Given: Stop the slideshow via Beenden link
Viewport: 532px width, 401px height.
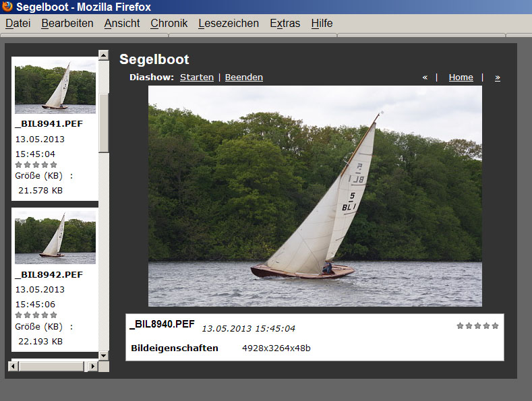Looking at the screenshot, I should point(244,78).
